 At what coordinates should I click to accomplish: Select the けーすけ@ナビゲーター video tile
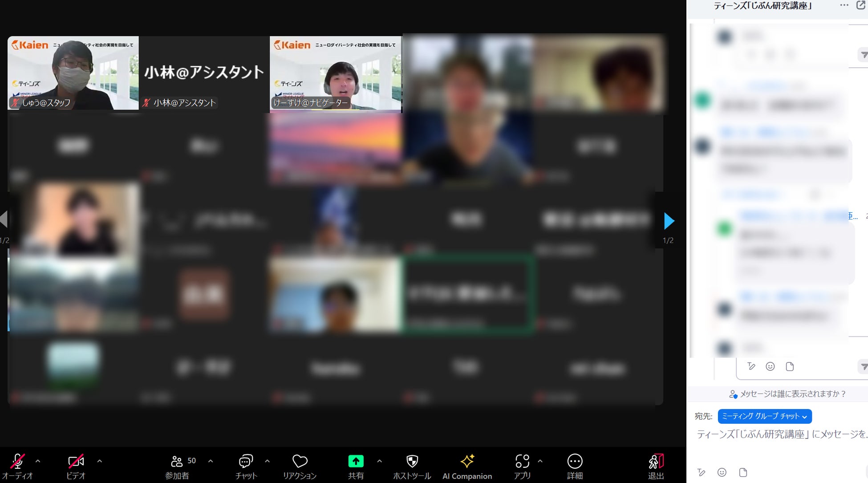(x=336, y=73)
